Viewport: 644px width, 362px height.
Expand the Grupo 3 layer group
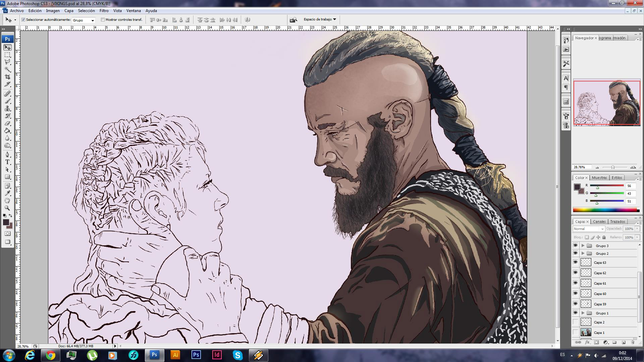(583, 246)
